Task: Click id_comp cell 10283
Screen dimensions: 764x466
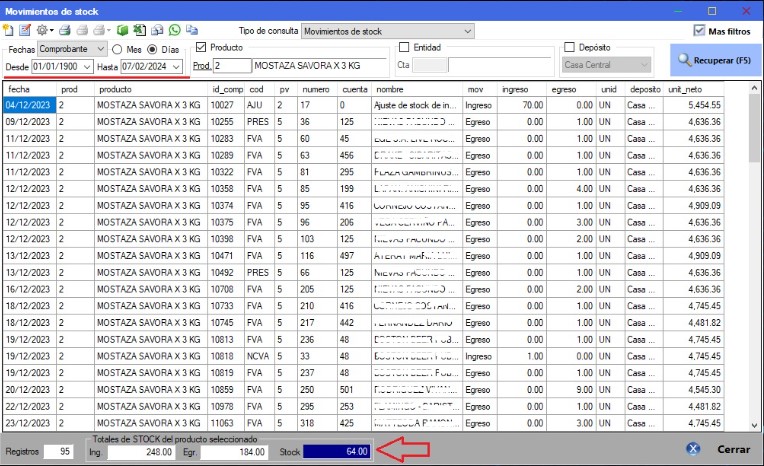Action: [x=227, y=138]
